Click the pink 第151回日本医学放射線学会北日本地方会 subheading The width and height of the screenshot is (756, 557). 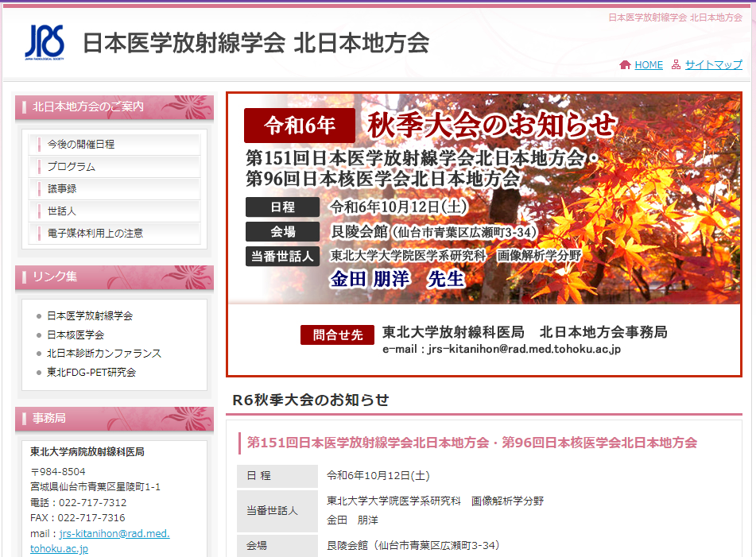point(472,443)
